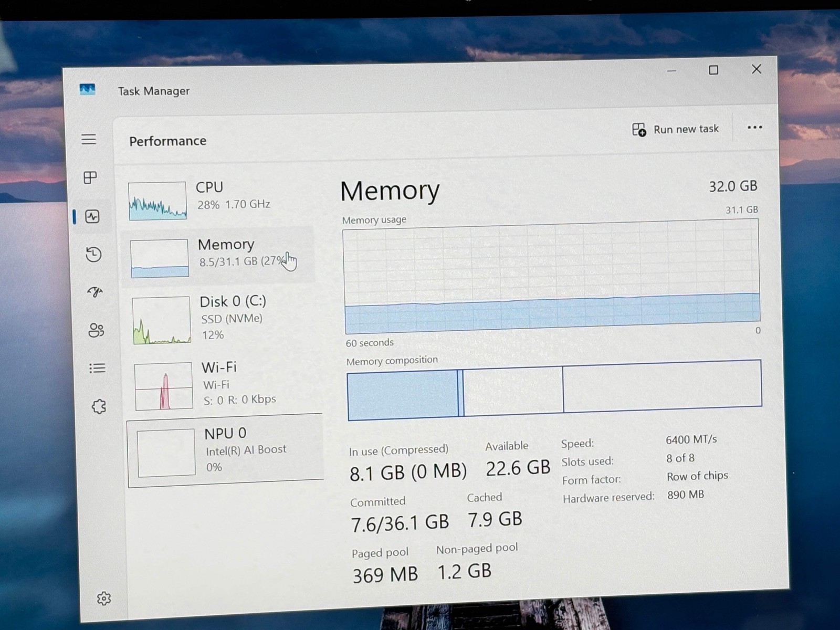Viewport: 840px width, 630px height.
Task: Open Task Manager settings gear
Action: tap(104, 598)
